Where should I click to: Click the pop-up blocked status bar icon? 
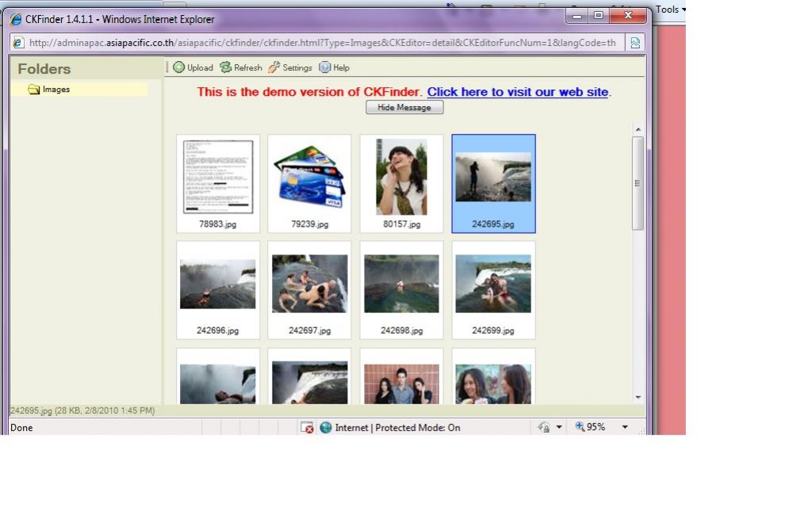307,428
